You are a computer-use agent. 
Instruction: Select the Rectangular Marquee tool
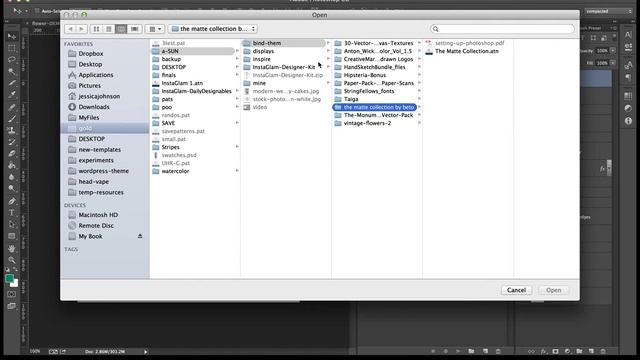12,49
